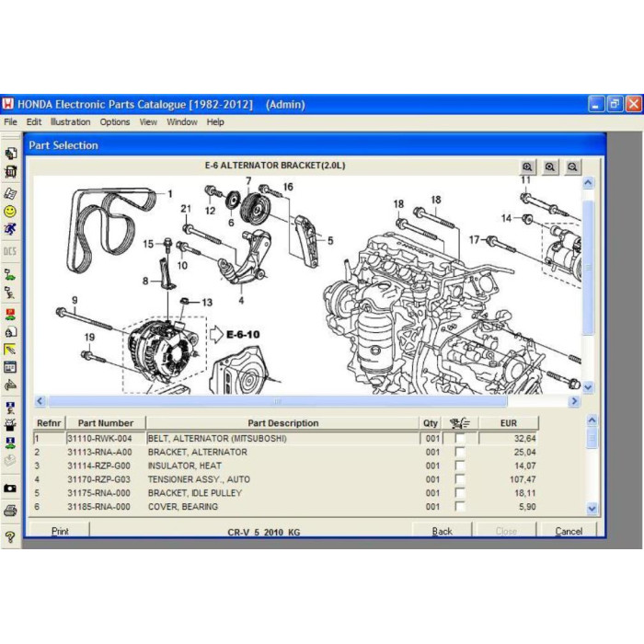Click the illustration scroll up arrow

click(588, 183)
